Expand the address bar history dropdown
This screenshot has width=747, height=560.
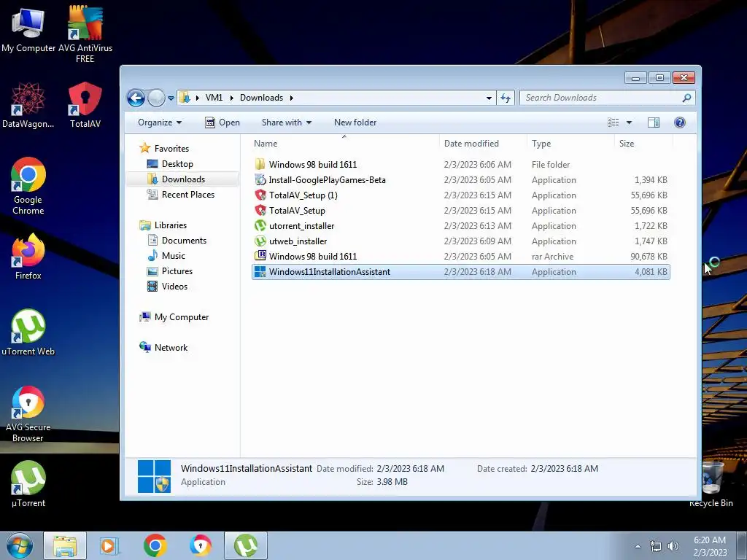[489, 98]
